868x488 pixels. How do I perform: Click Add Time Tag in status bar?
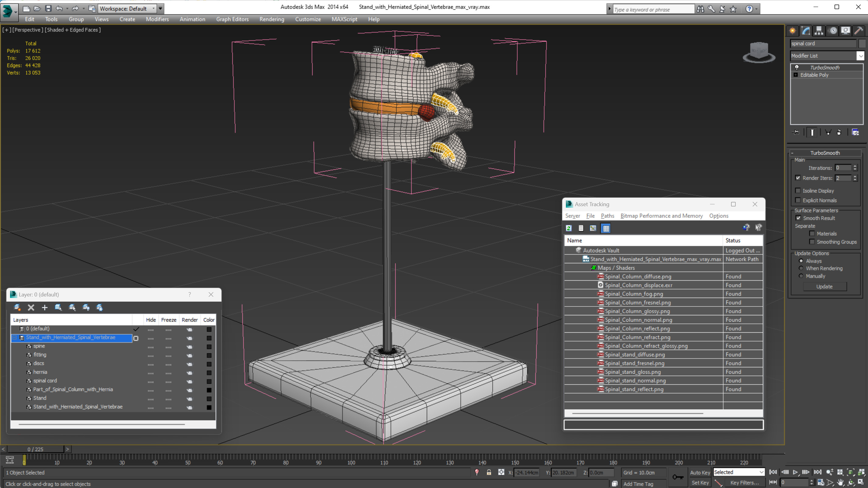coord(638,484)
